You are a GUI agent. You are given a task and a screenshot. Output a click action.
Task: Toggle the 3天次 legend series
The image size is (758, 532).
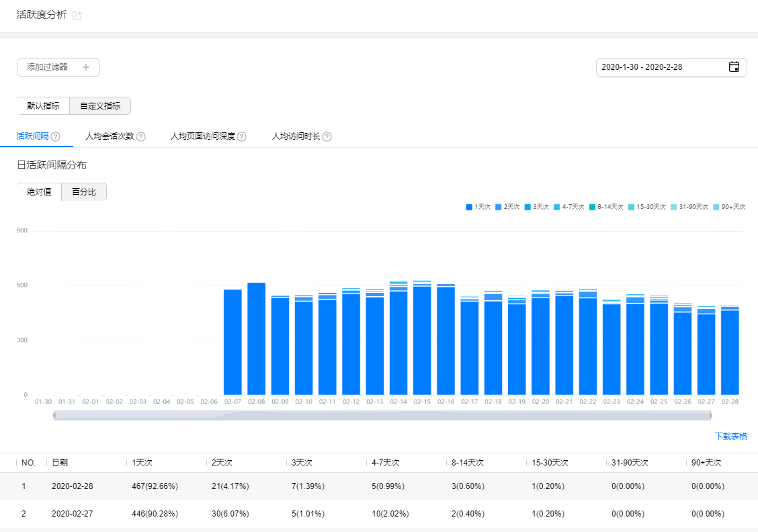[537, 207]
